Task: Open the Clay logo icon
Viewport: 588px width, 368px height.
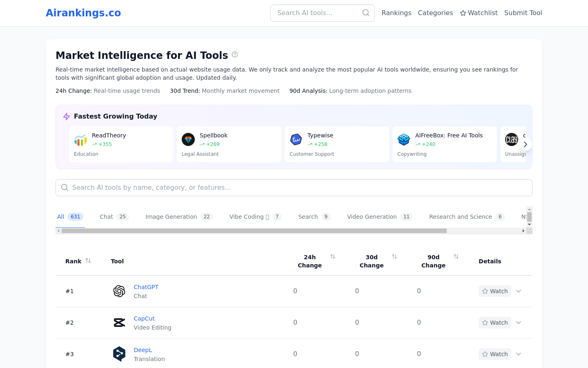Action: [512, 139]
